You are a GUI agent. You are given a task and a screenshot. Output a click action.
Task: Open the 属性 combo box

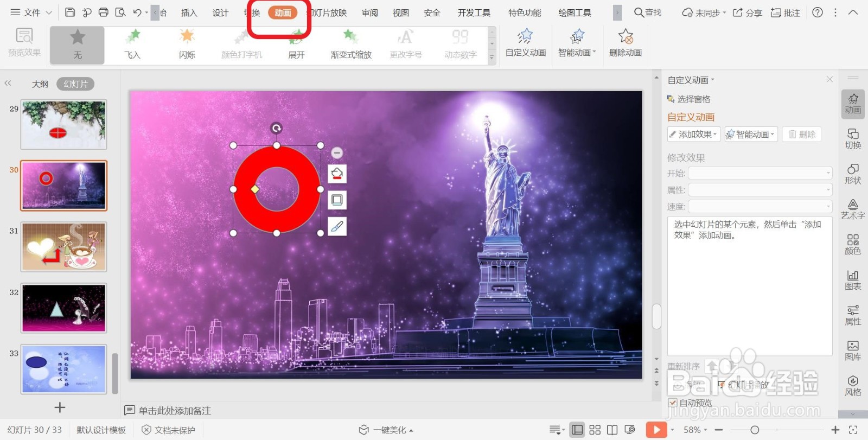[x=760, y=190]
